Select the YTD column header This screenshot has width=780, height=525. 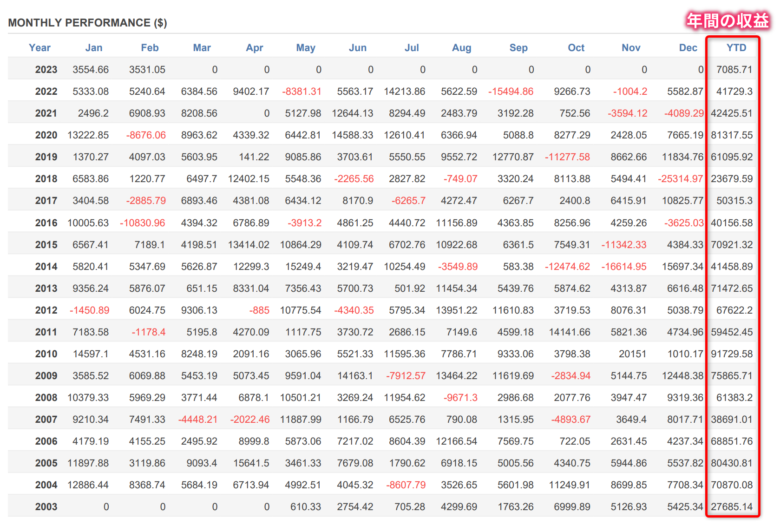736,48
